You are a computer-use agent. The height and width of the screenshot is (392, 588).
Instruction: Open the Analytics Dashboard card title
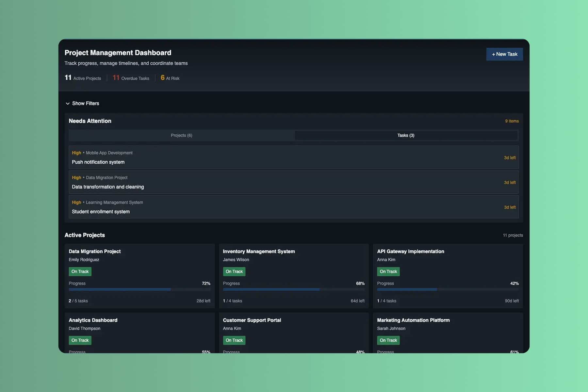click(93, 320)
